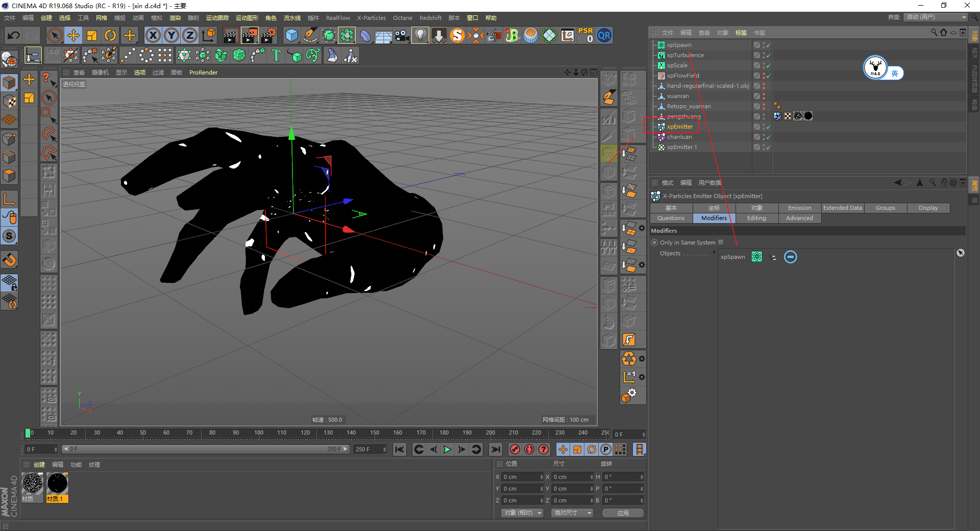Select the Rotate tool in top toolbar
Viewport: 980px width, 531px height.
click(x=110, y=35)
